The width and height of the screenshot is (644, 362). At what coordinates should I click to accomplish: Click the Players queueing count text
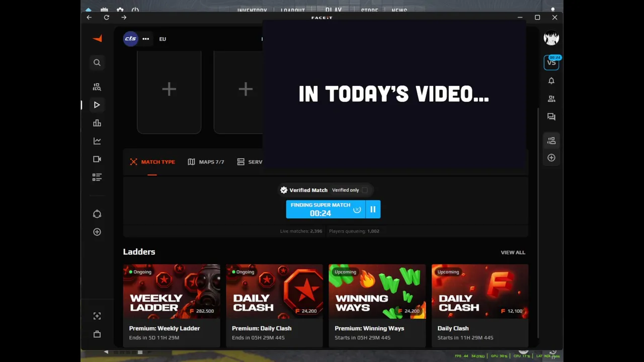coord(354,231)
